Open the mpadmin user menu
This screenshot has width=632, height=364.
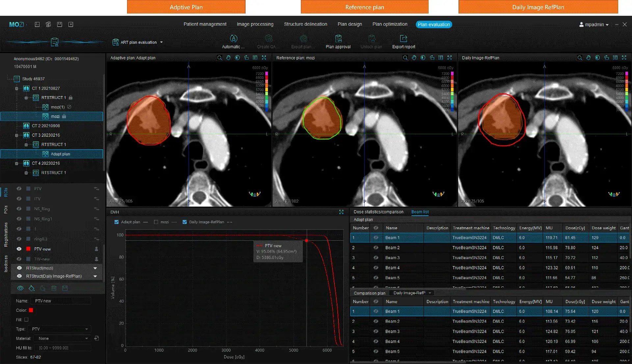click(594, 25)
